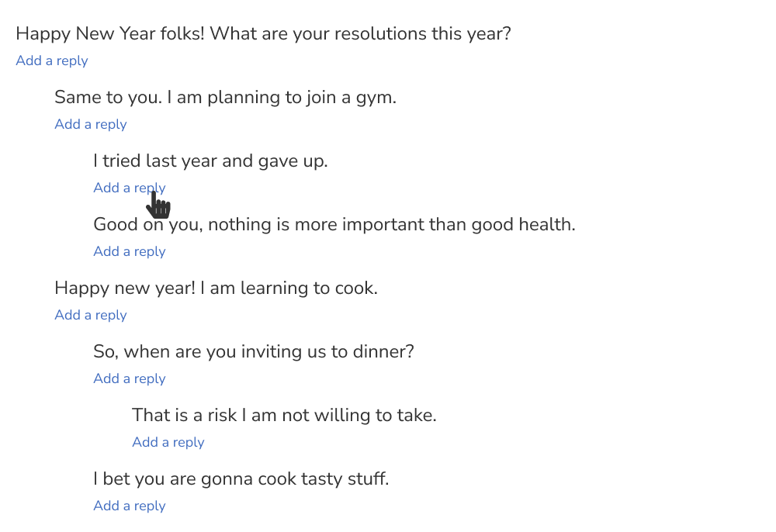
Task: Reply to the good health comment
Action: [x=130, y=251]
